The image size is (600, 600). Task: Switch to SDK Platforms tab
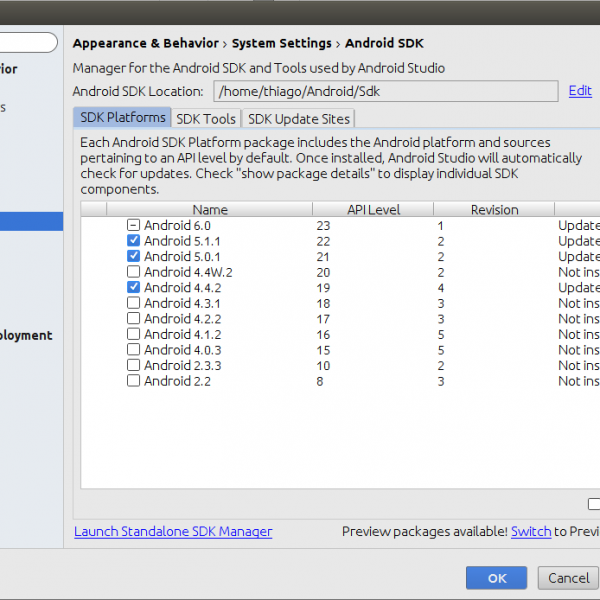click(122, 117)
